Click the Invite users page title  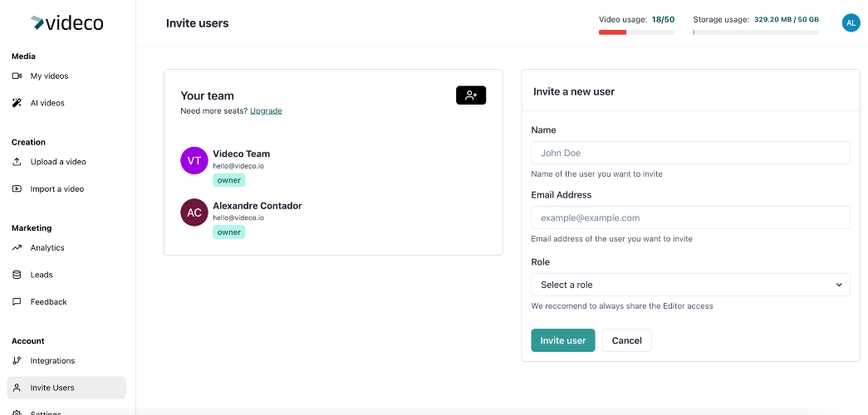197,23
